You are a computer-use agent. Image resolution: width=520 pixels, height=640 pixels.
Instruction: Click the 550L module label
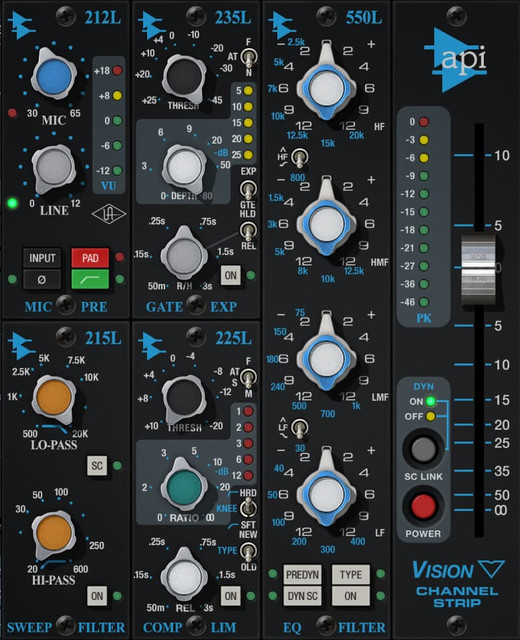[364, 18]
